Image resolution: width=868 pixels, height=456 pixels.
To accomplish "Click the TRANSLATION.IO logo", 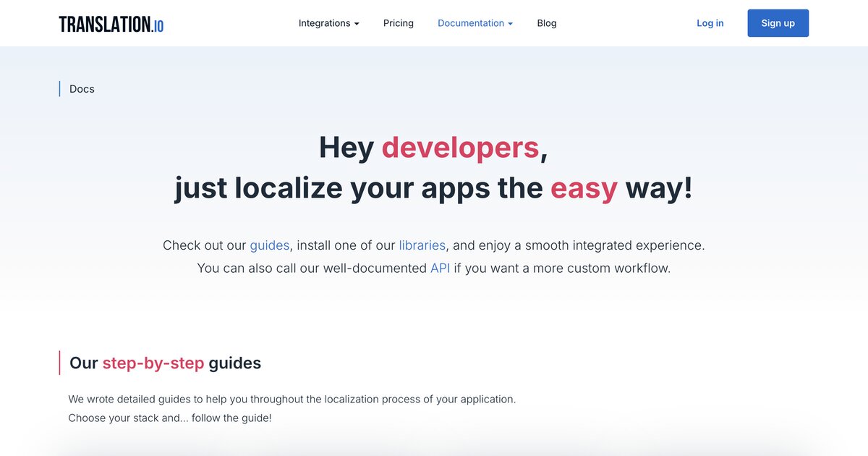I will point(110,22).
